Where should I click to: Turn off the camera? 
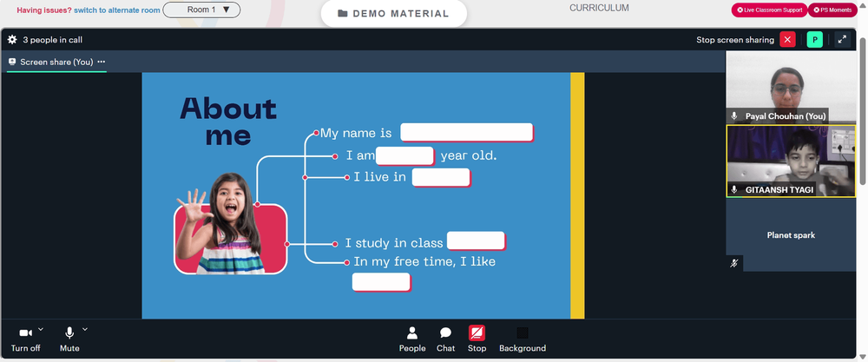[25, 339]
